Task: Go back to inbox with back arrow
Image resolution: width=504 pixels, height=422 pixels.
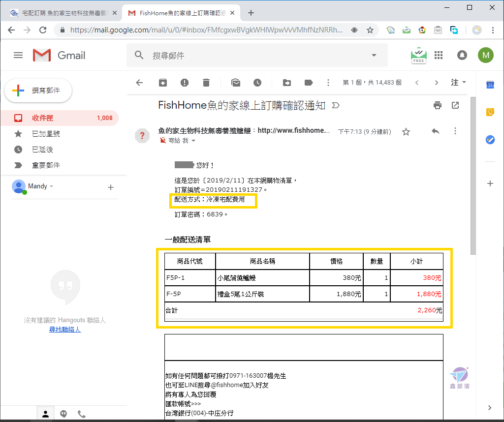Action: (139, 83)
